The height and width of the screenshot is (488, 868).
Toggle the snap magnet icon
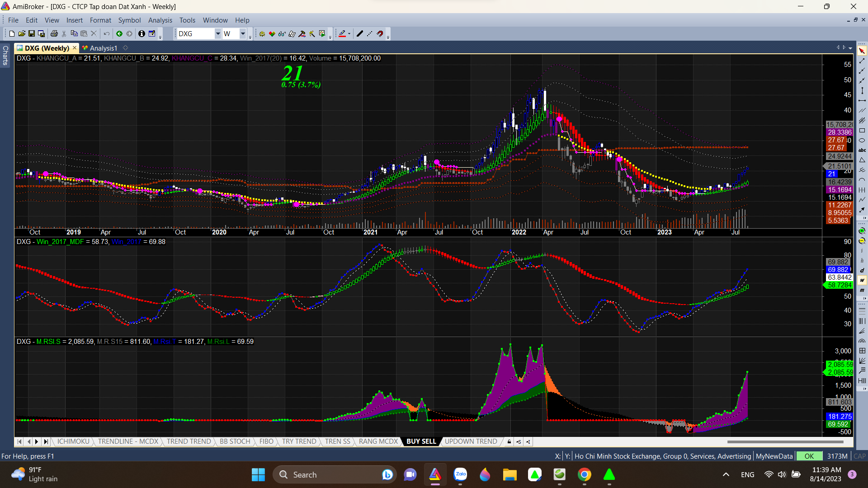click(x=380, y=34)
